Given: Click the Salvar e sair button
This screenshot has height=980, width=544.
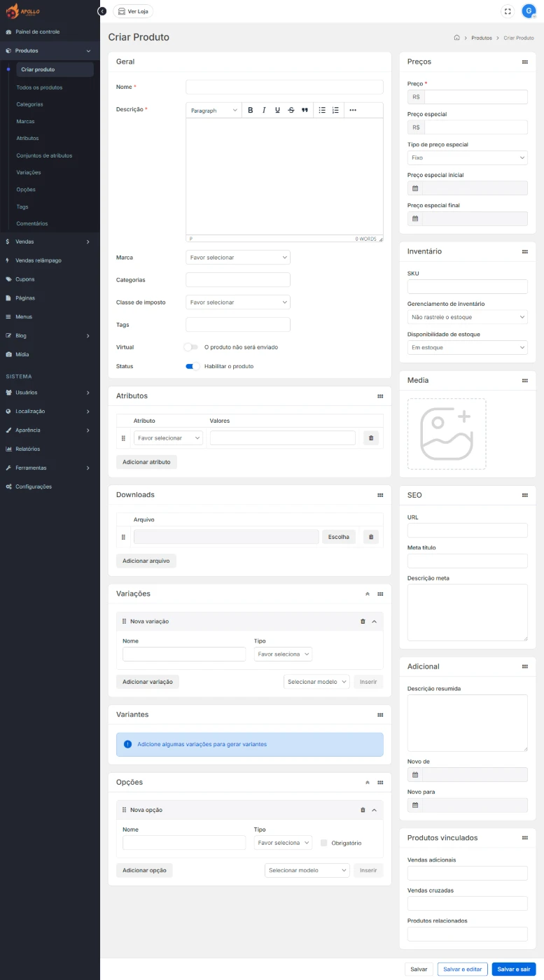Looking at the screenshot, I should [513, 969].
